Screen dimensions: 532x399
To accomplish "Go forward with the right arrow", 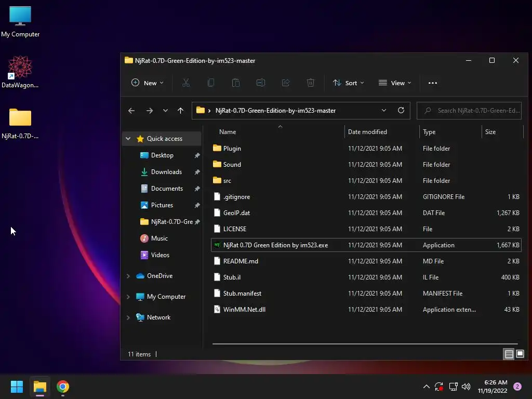I will (149, 111).
